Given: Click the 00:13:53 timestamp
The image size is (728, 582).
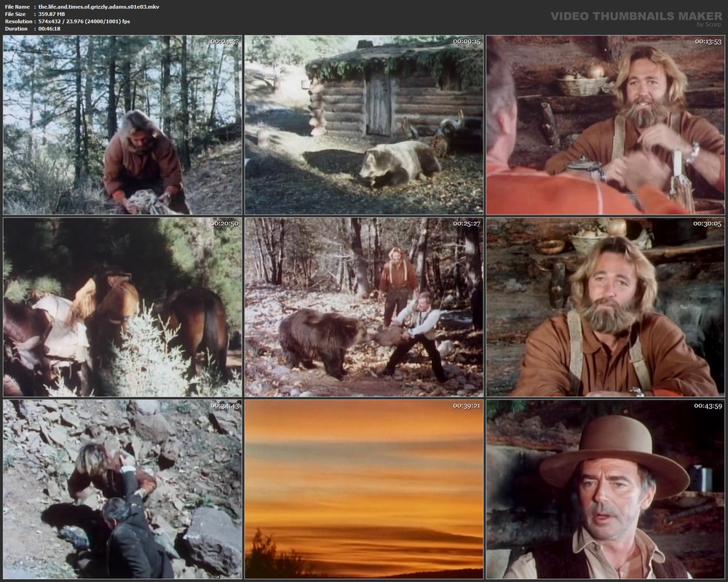Looking at the screenshot, I should (708, 41).
